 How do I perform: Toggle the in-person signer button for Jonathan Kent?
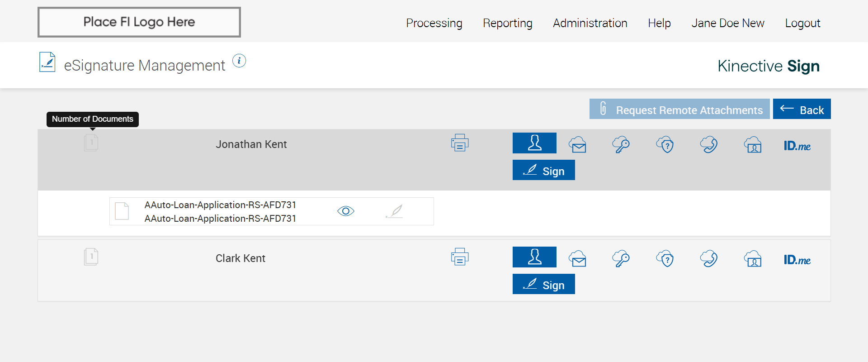534,143
